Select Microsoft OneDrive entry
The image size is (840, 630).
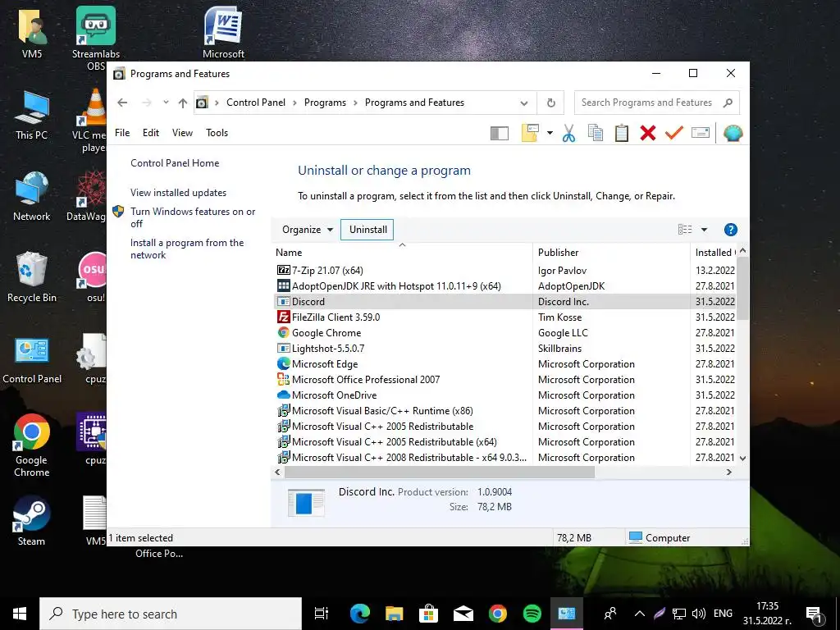pos(504,395)
